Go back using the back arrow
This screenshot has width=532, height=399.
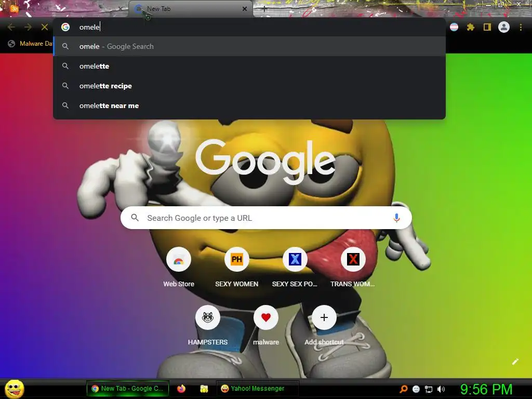(x=11, y=27)
